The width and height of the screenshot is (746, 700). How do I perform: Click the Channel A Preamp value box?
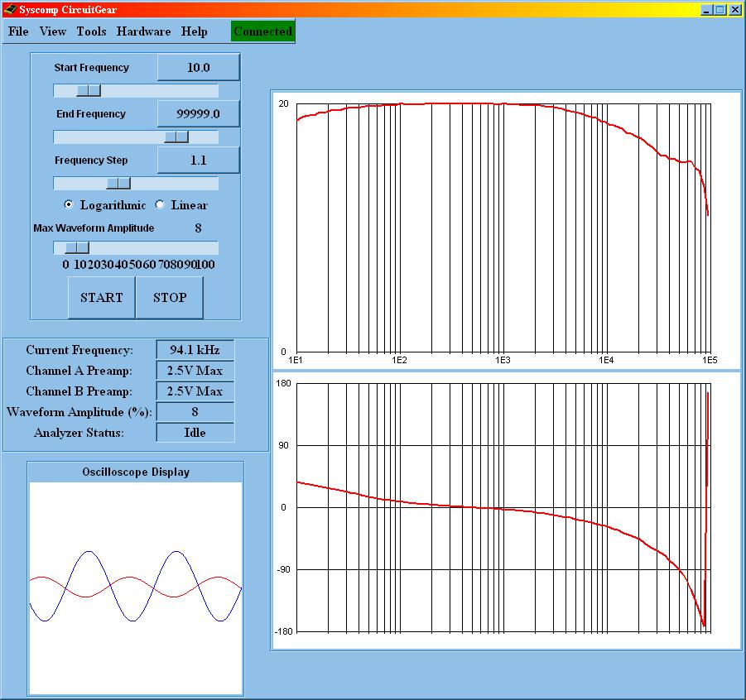tap(195, 371)
